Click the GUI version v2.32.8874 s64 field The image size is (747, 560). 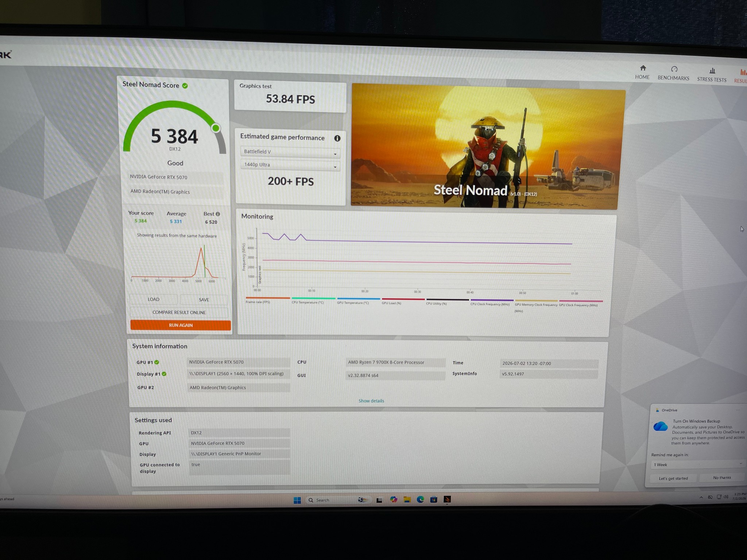point(396,376)
